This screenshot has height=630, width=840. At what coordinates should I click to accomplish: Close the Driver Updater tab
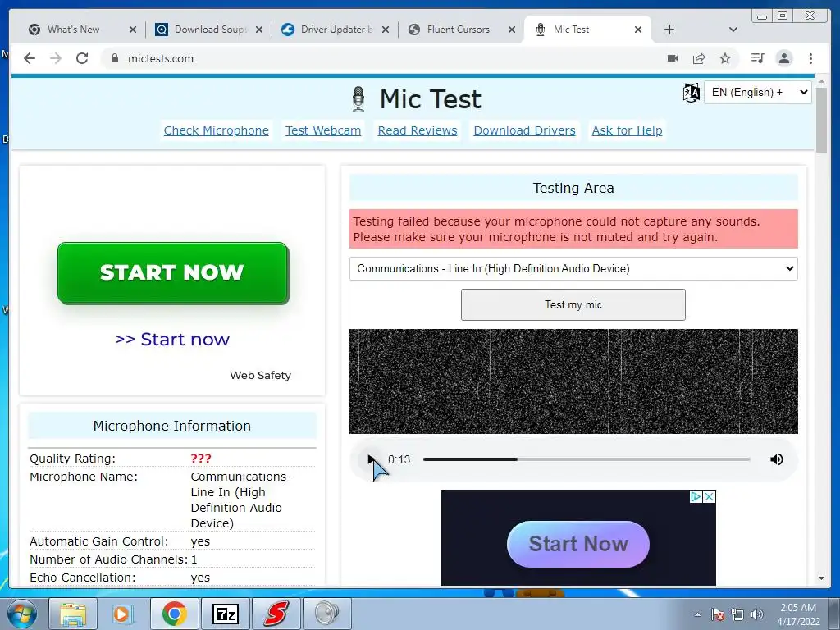pos(386,30)
